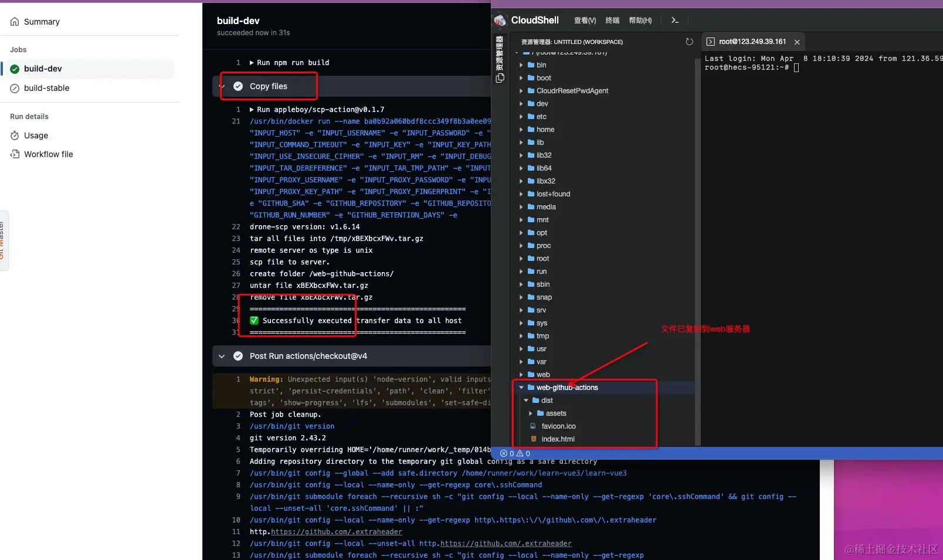Click the errors and warnings status bar indicator

pyautogui.click(x=515, y=453)
